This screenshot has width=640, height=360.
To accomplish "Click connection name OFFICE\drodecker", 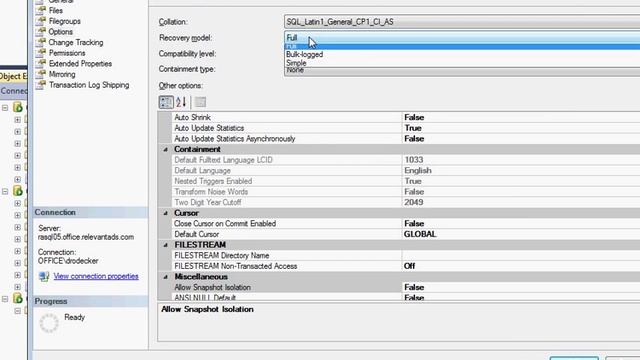I will tap(68, 260).
